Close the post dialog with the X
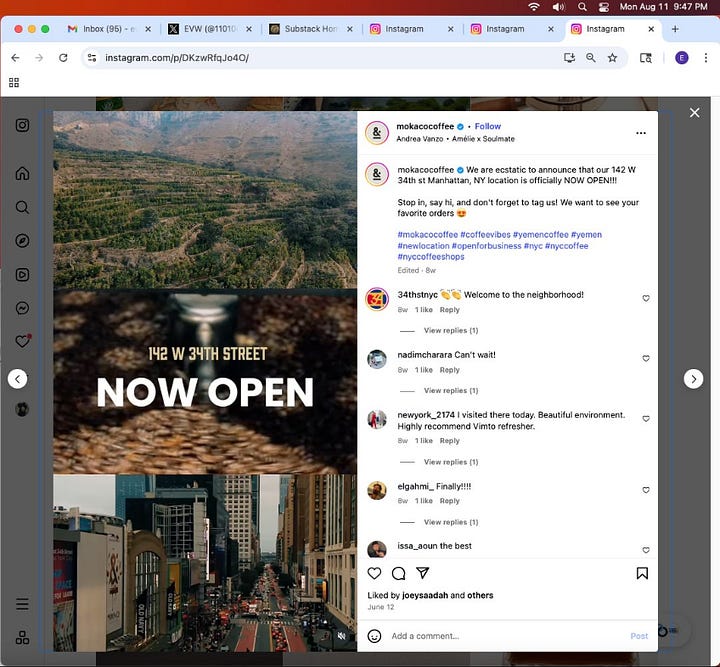The height and width of the screenshot is (667, 720). pos(694,112)
